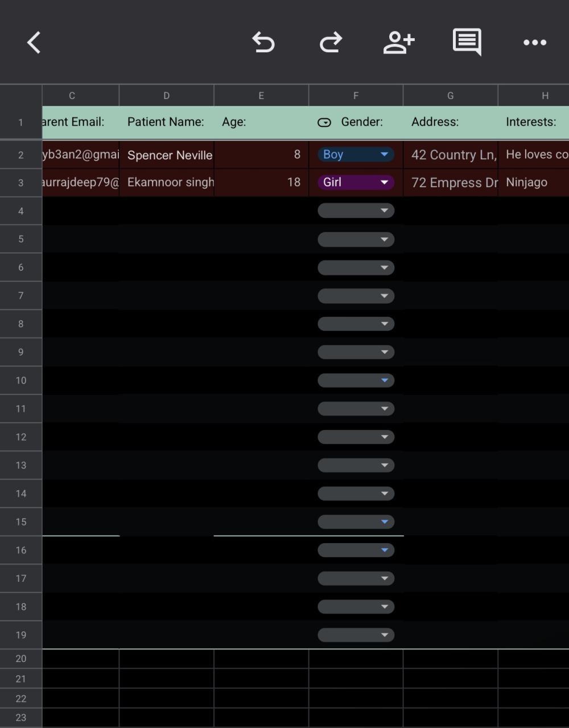Select the Age cell showing 18
Viewport: 569px width, 728px height.
point(261,183)
